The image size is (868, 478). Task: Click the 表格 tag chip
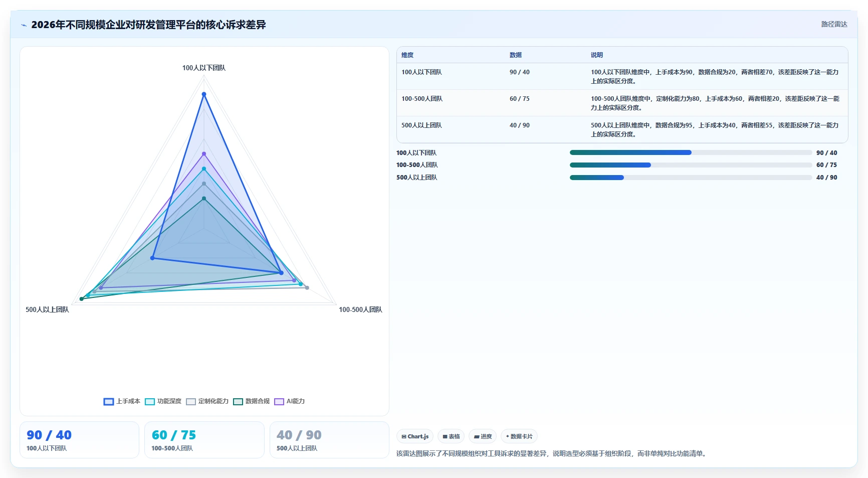(x=451, y=436)
